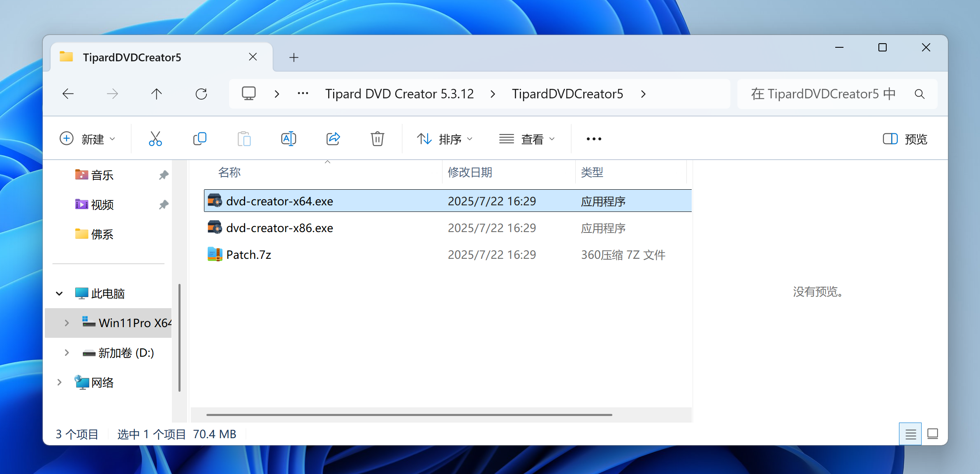Click the horizontal scrollbar in file list
The image size is (980, 474).
(x=409, y=415)
